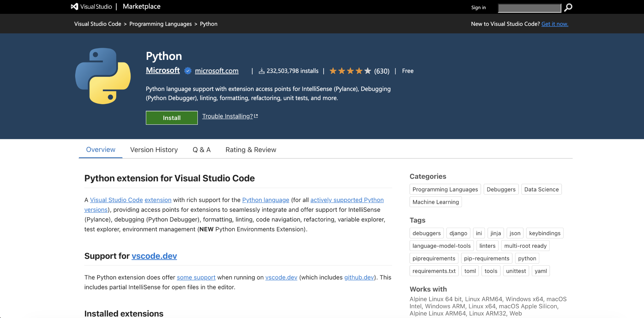Switch to the Rating & Review tab
The height and width of the screenshot is (318, 644).
pos(251,150)
